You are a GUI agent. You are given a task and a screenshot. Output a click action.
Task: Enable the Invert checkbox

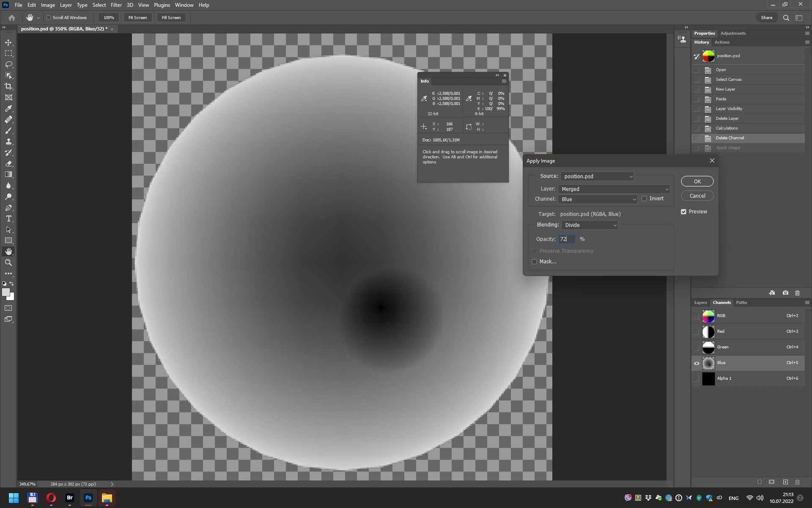click(644, 199)
